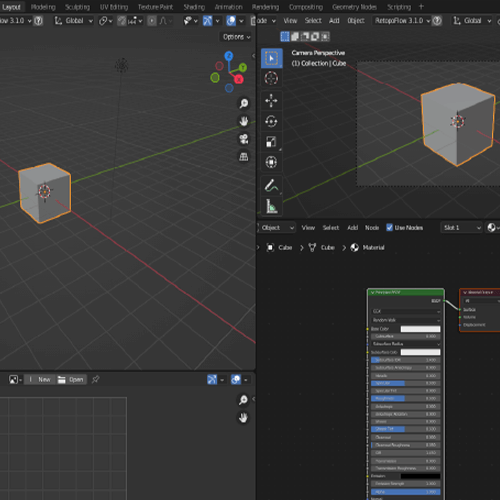The image size is (500, 500).
Task: Open RetopoFlow 3.1.0 dropdown in right viewport
Action: (x=402, y=21)
